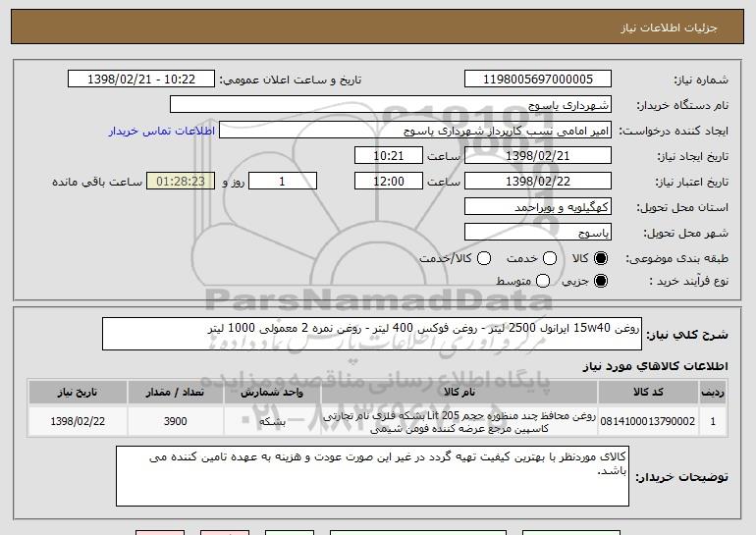Click the general description box about روغن 15w40
The image size is (756, 535).
point(372,334)
